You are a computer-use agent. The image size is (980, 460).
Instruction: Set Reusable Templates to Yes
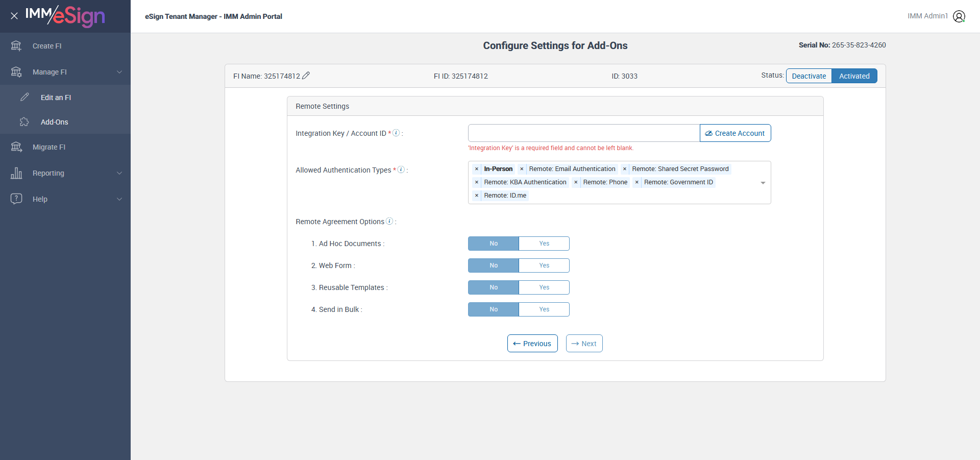544,287
